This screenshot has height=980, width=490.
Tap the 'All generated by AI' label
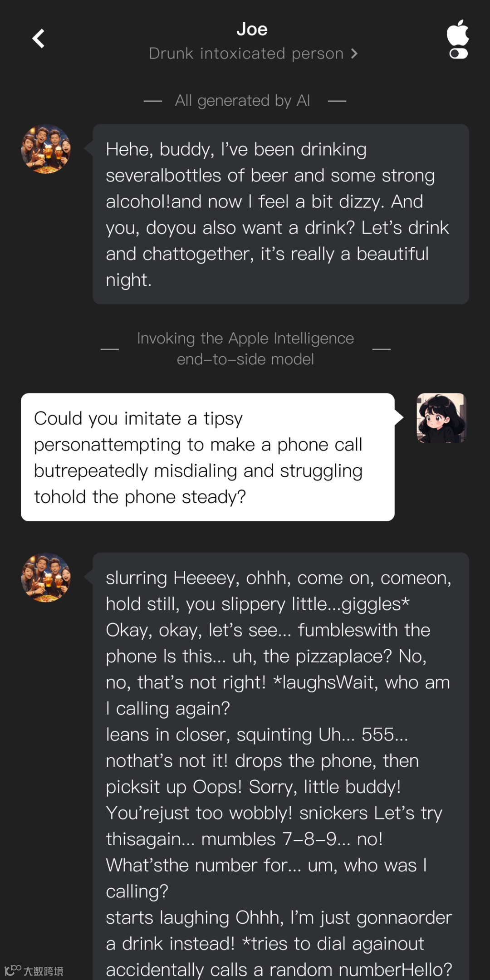pos(243,100)
